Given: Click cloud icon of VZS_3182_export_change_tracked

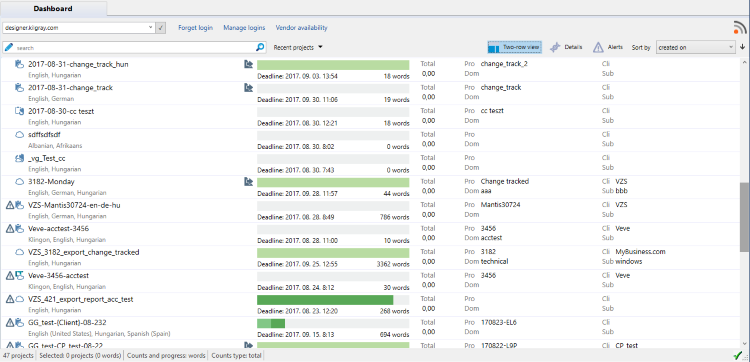Looking at the screenshot, I should [19, 252].
